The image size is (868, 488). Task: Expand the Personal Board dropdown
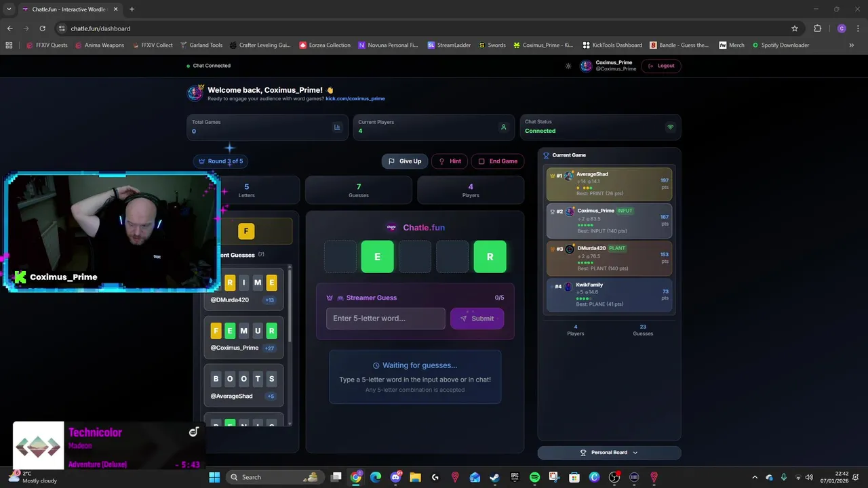[609, 453]
